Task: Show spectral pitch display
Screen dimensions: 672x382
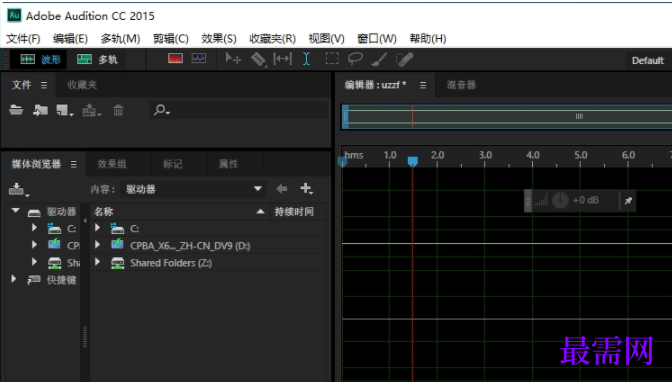Action: [199, 58]
